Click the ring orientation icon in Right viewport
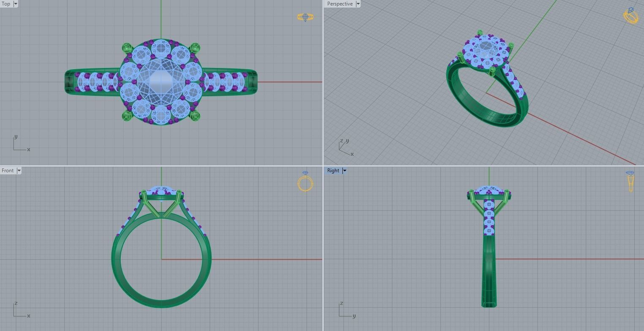The width and height of the screenshot is (644, 331). click(x=630, y=182)
